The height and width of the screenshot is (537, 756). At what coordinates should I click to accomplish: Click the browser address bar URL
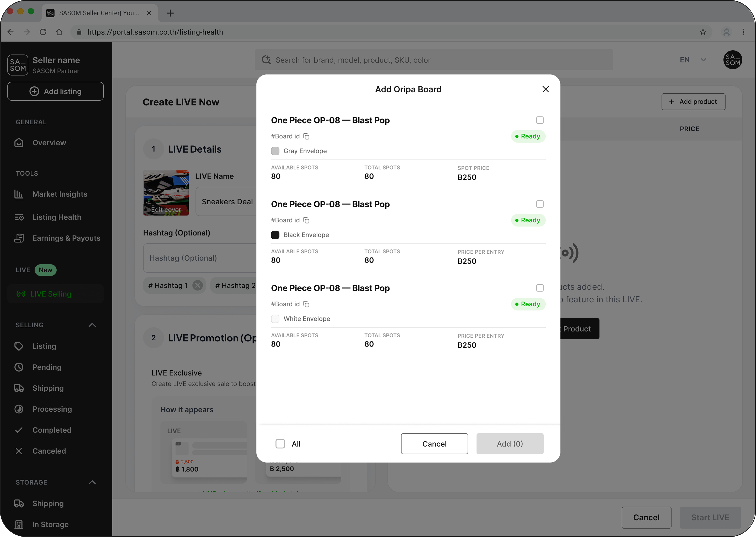155,32
